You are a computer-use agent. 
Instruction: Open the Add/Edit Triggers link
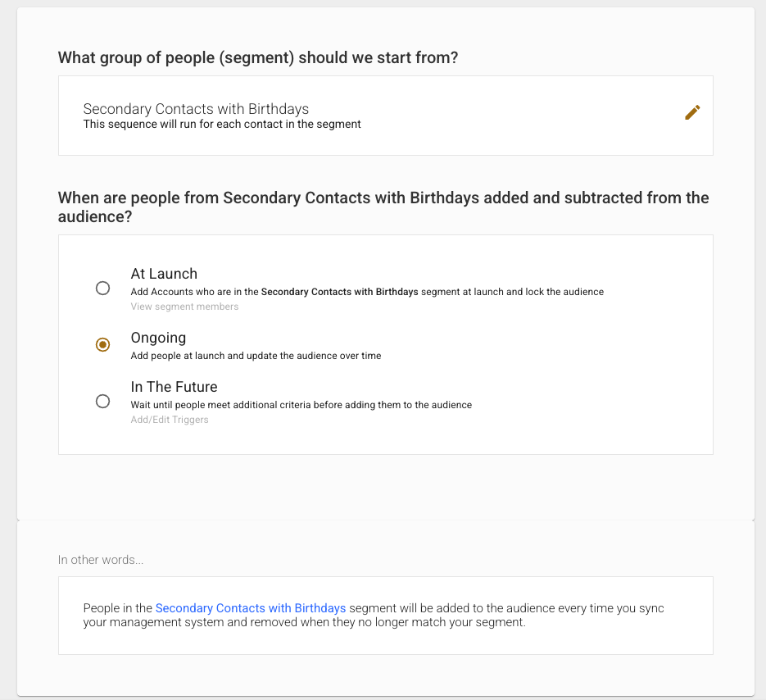170,420
